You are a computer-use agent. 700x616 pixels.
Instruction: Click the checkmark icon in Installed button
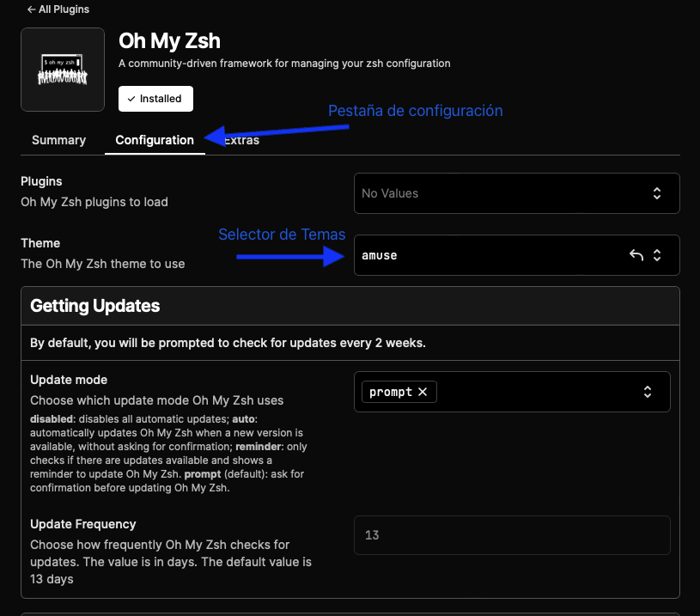131,99
